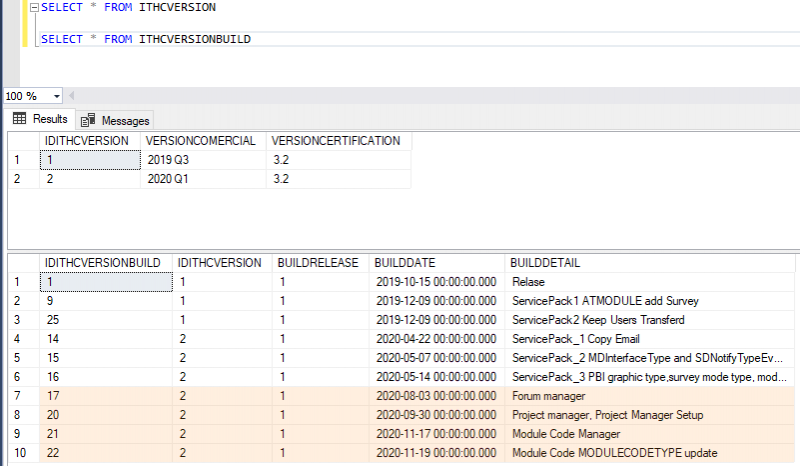This screenshot has height=466, width=800.
Task: Place cursor in SELECT * FROM ITHCVERSIONBUILD line
Action: [146, 39]
